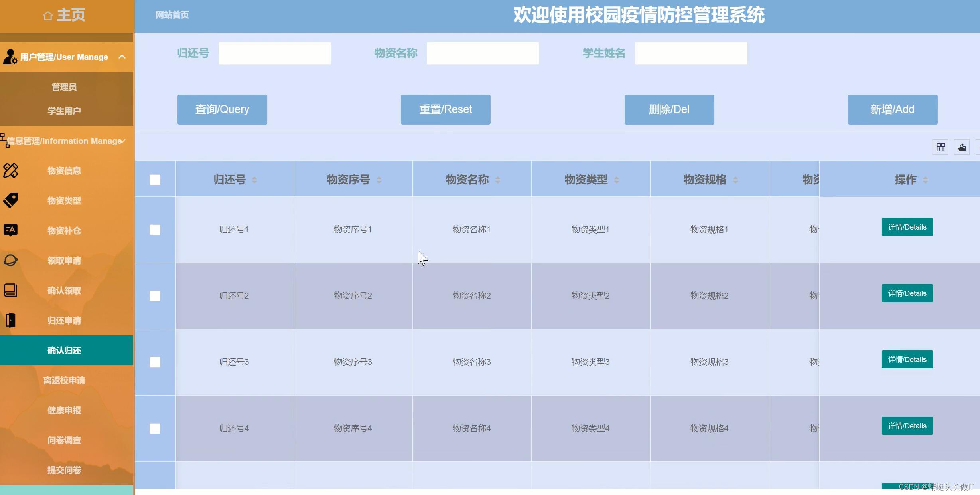980x495 pixels.
Task: Click 详情/Details for 归还号2 row
Action: click(x=907, y=293)
